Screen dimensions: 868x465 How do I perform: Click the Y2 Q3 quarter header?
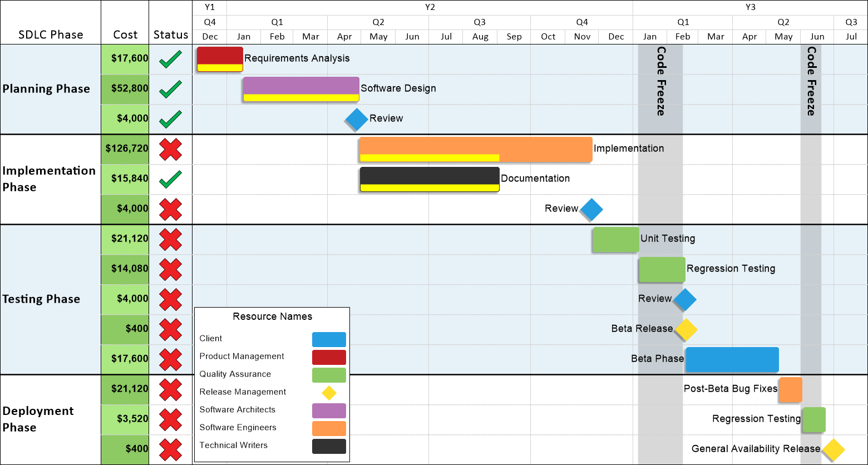pos(480,22)
